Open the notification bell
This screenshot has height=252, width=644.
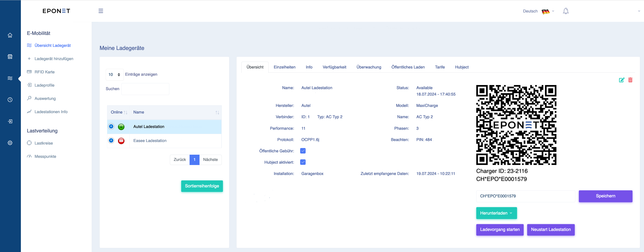point(566,11)
